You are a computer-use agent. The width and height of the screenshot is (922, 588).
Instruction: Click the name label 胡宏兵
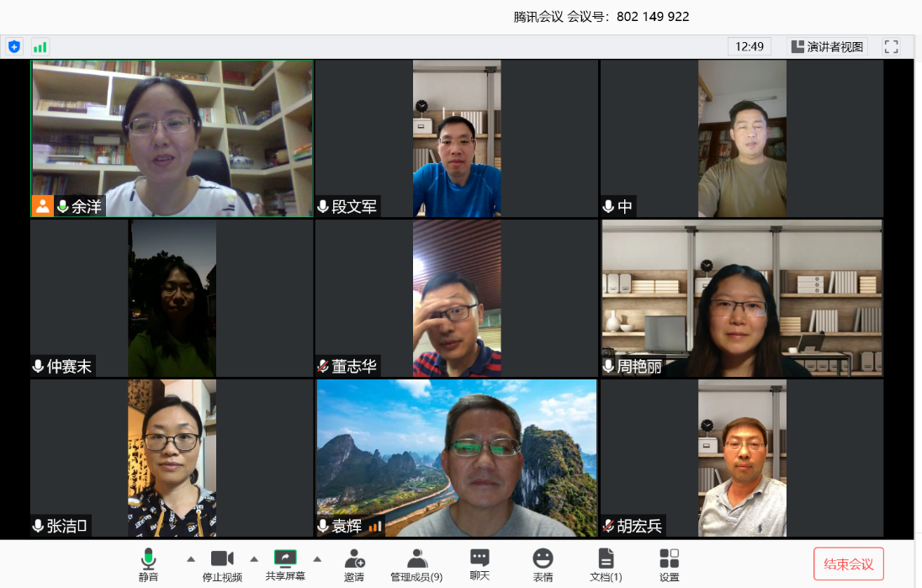(639, 526)
